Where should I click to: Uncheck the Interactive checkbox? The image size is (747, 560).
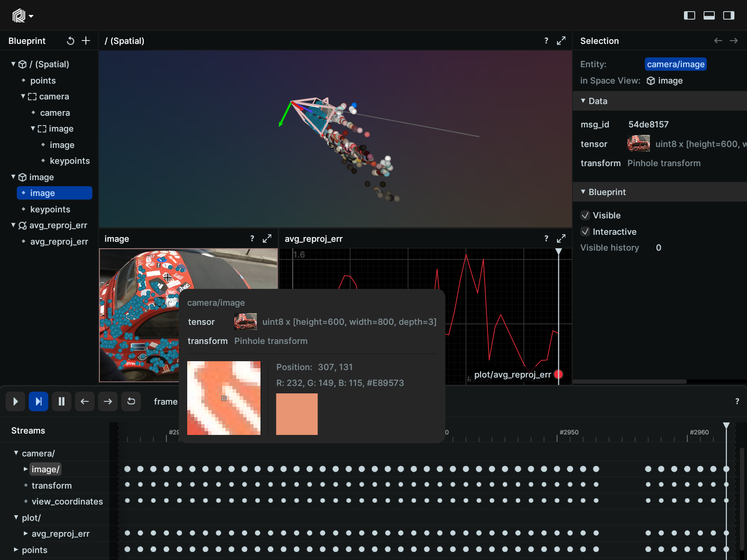[585, 231]
